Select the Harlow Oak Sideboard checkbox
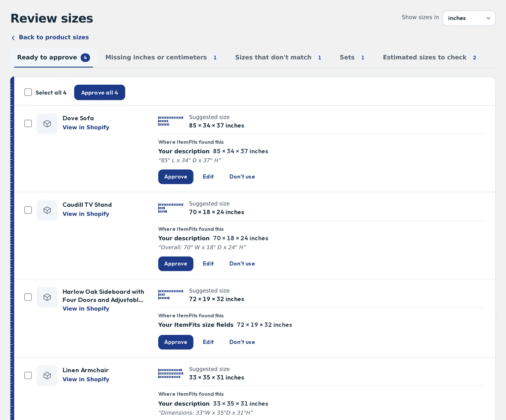This screenshot has height=420, width=506. (x=28, y=297)
